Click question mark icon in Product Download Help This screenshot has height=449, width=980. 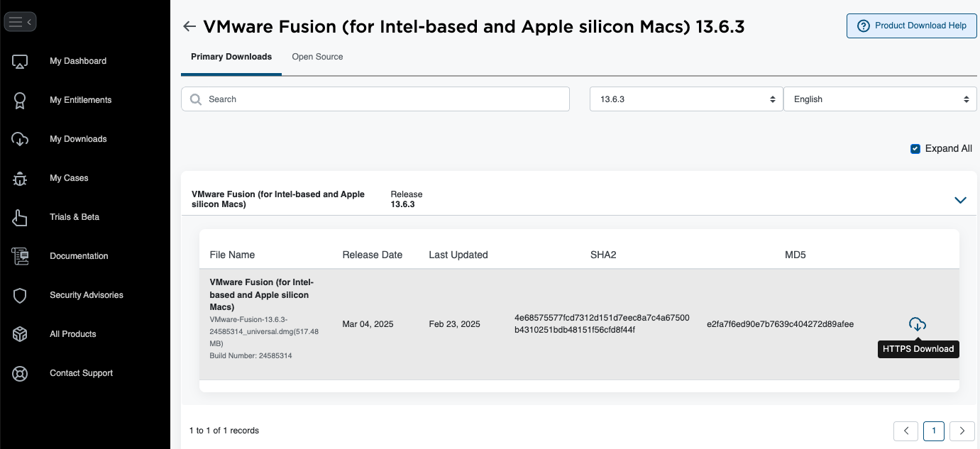(864, 26)
